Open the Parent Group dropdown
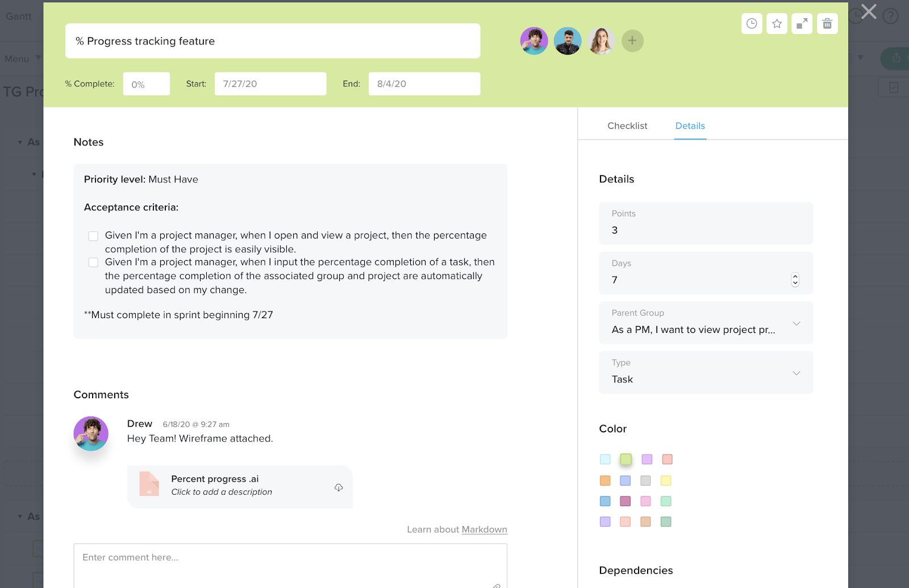The height and width of the screenshot is (588, 909). (x=795, y=323)
